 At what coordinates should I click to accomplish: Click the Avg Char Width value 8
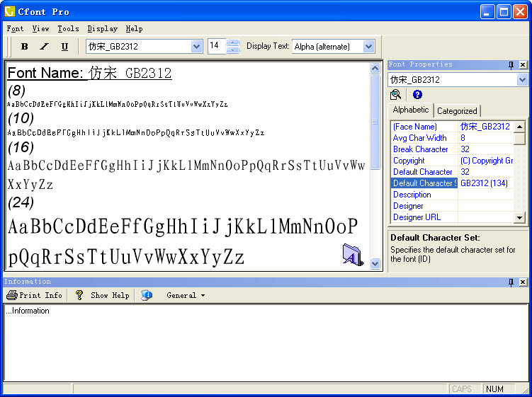pyautogui.click(x=485, y=138)
